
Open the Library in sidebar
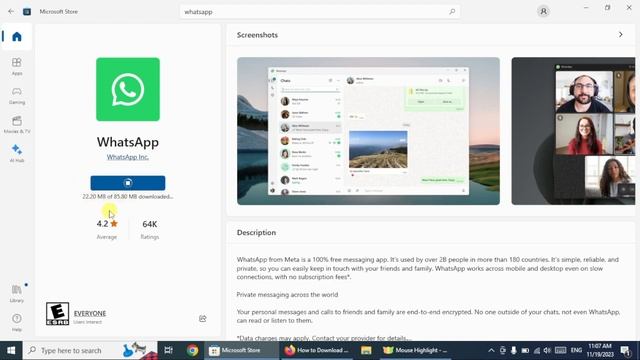(17, 293)
